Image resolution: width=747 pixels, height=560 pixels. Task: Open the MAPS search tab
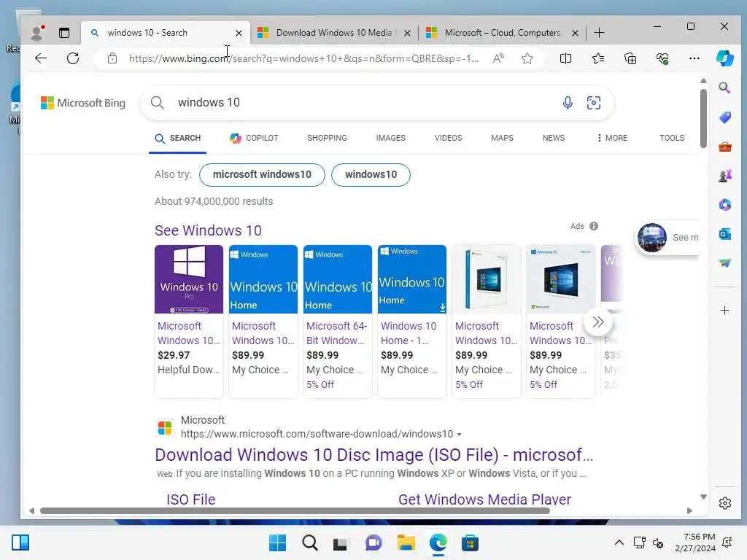tap(502, 138)
